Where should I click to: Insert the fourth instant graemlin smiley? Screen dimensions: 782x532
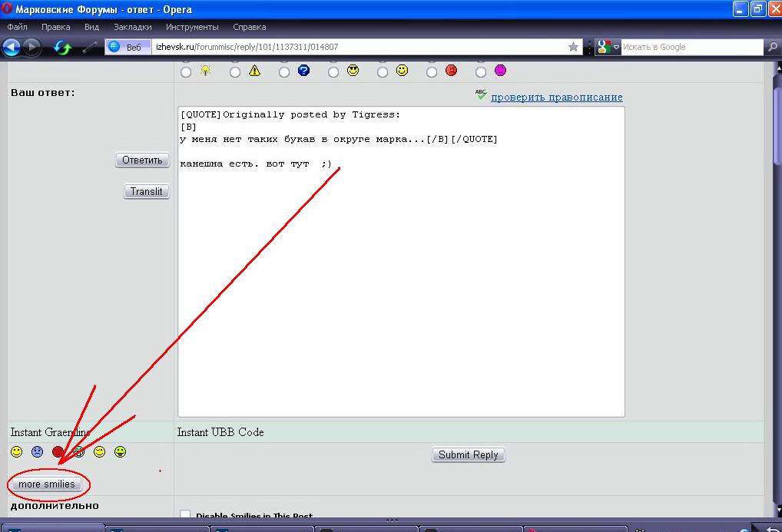tap(79, 451)
